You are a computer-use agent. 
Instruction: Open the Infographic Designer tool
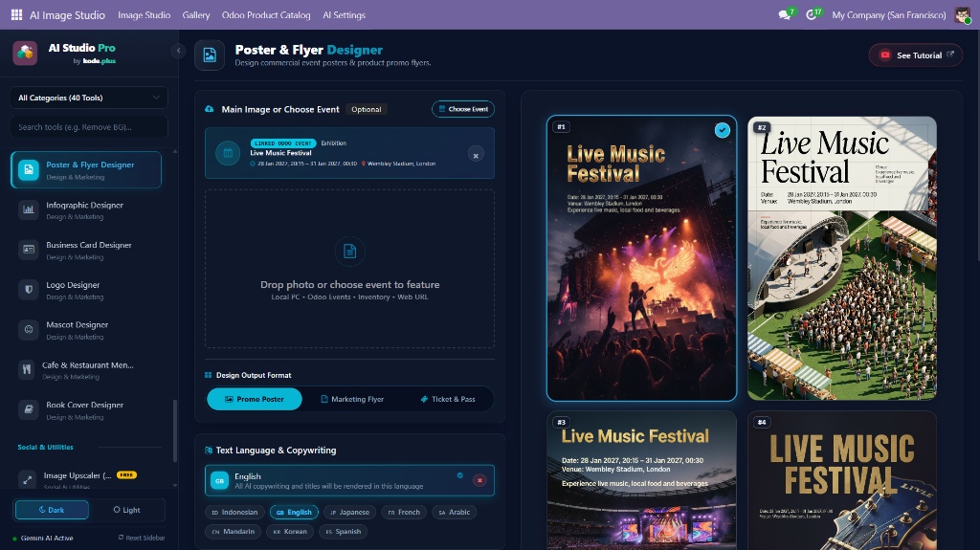[86, 210]
